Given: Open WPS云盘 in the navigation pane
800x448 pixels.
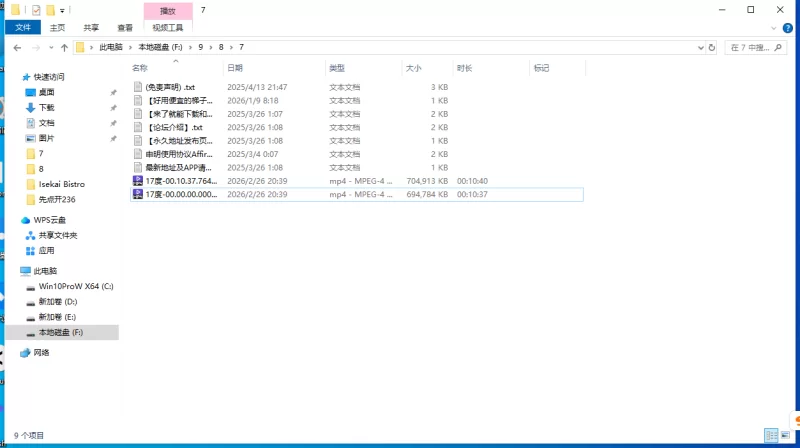Looking at the screenshot, I should (49, 220).
